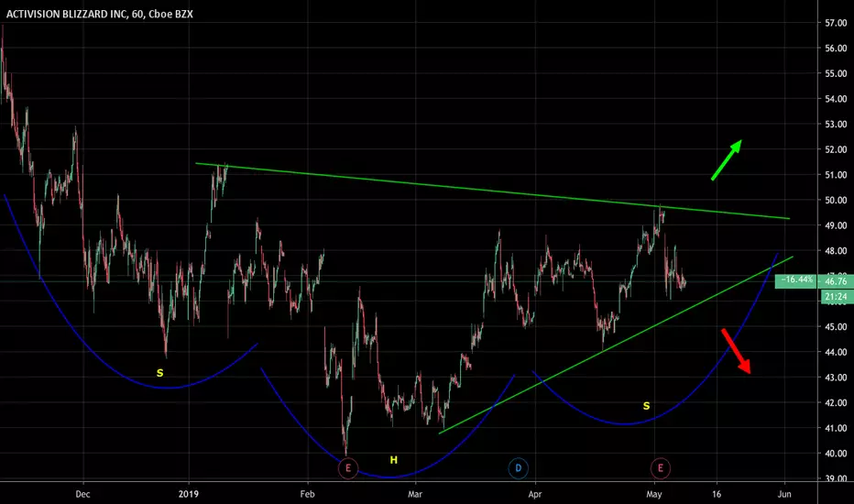Click the 44.00 price axis label
Screen dimensions: 854x504
pos(836,352)
